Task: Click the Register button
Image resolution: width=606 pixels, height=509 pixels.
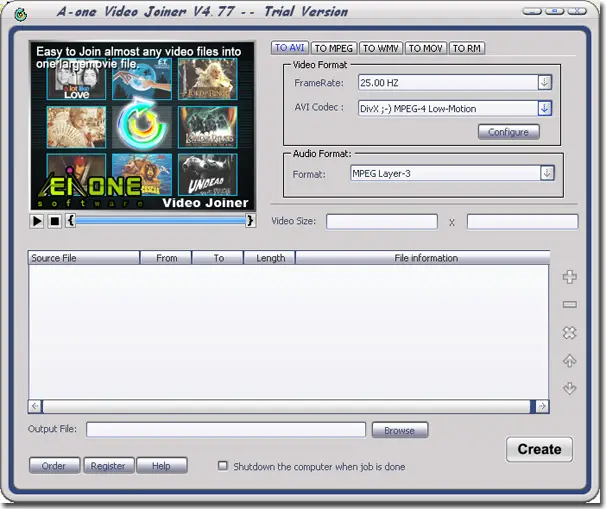Action: click(108, 466)
